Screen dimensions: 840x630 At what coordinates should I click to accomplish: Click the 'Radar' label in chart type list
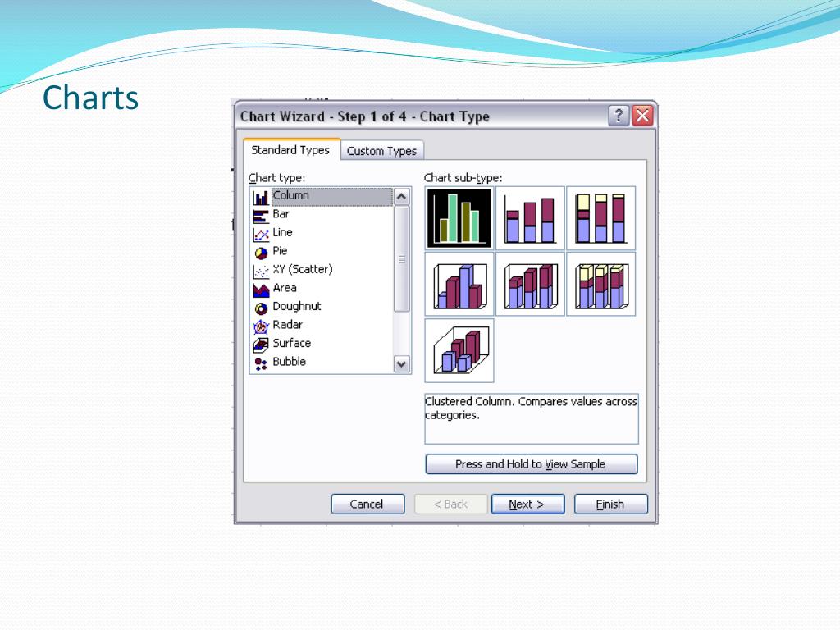tap(288, 325)
